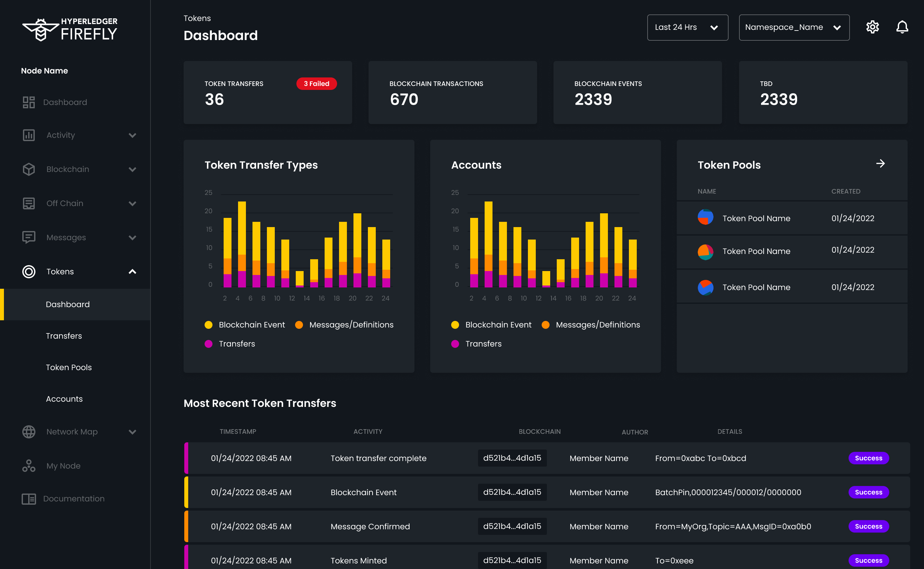
Task: Toggle Blockchain Event legend in Token Transfer Types
Action: click(x=245, y=325)
